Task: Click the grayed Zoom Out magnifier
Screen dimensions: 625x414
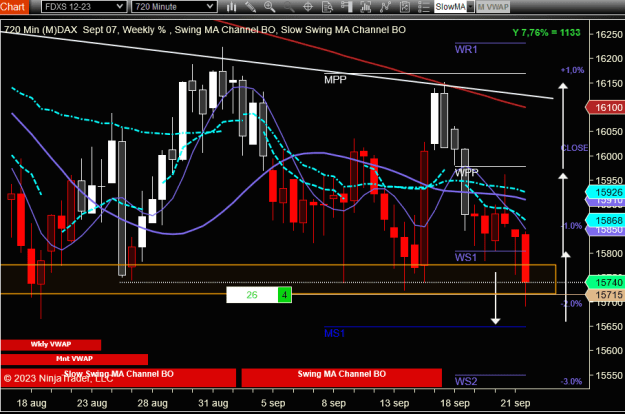Action: point(289,7)
